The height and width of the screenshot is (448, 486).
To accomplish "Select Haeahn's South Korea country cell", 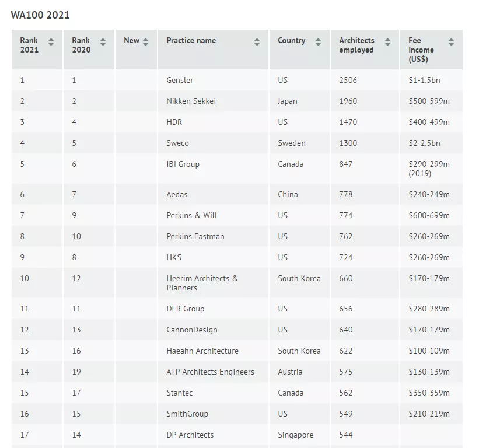I will 300,351.
